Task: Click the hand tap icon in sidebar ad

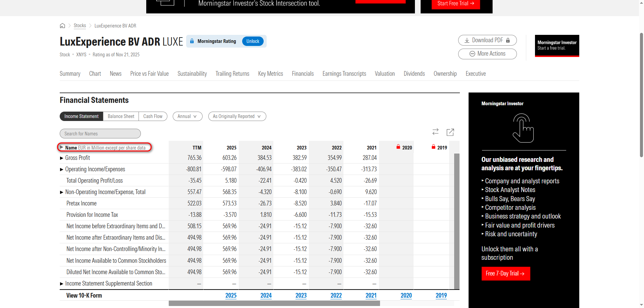Action: pyautogui.click(x=523, y=128)
